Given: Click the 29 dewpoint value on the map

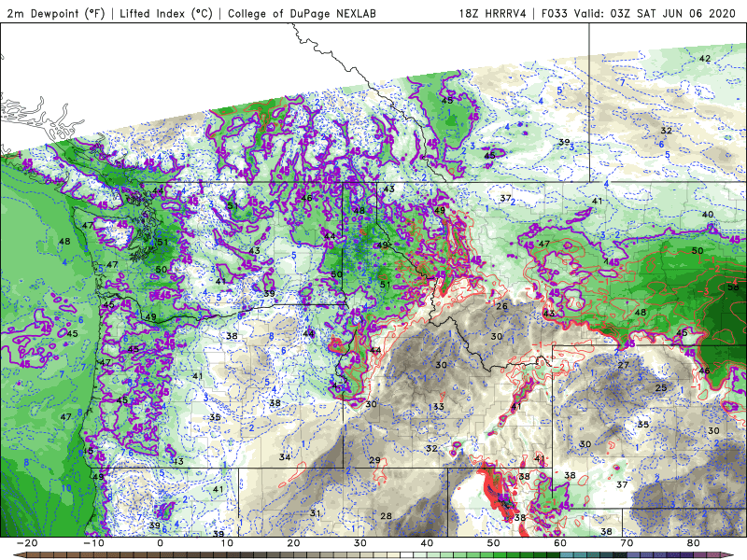Looking at the screenshot, I should [375, 460].
